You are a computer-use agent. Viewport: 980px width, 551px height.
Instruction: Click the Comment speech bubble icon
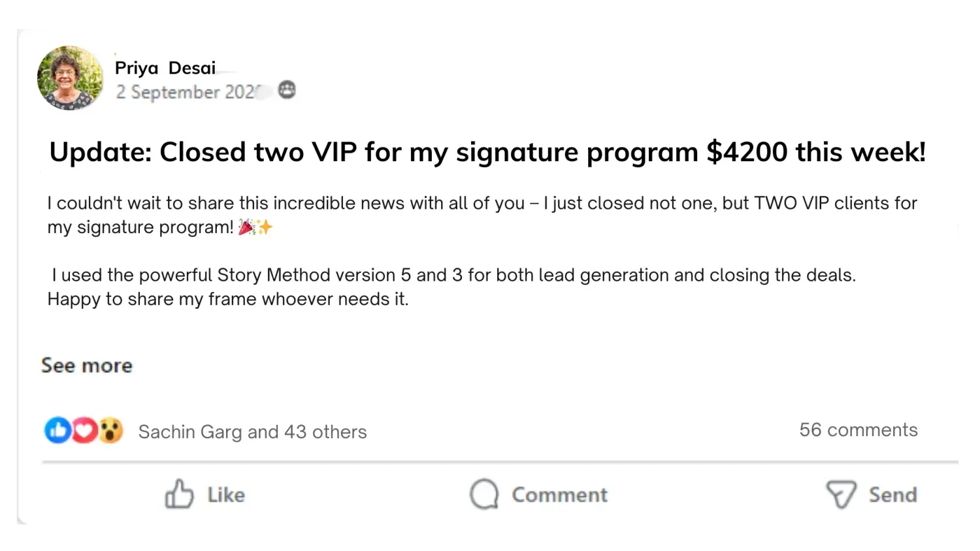tap(484, 494)
